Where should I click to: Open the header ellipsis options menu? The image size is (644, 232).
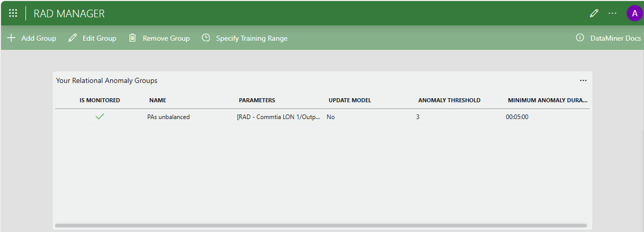click(x=612, y=14)
